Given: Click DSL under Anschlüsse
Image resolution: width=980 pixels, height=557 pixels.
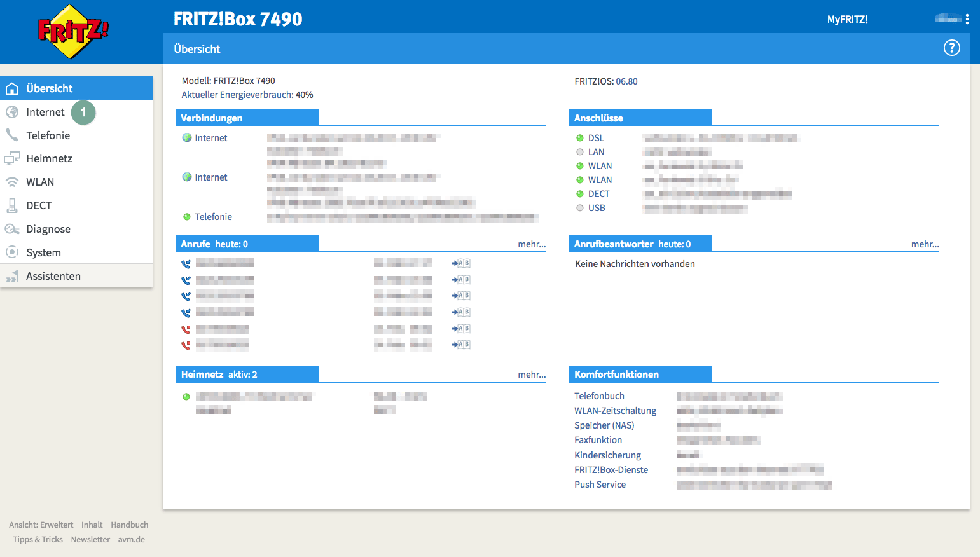Looking at the screenshot, I should tap(596, 138).
